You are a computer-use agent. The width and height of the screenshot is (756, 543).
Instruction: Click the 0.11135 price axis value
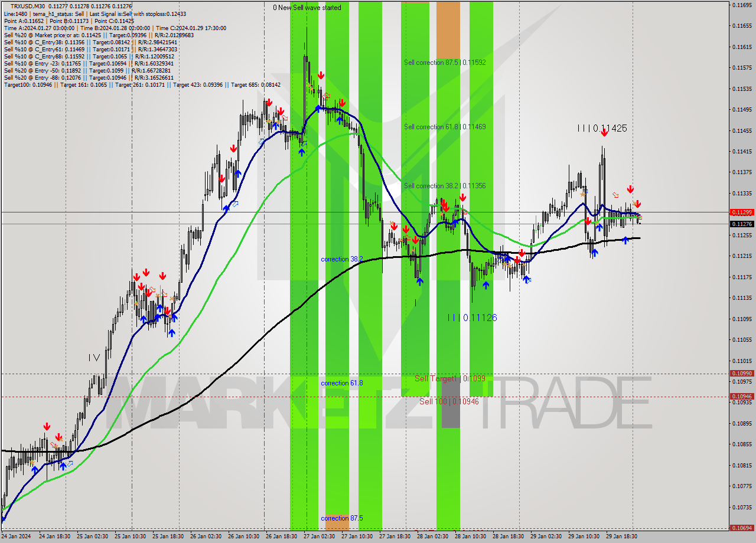[741, 297]
